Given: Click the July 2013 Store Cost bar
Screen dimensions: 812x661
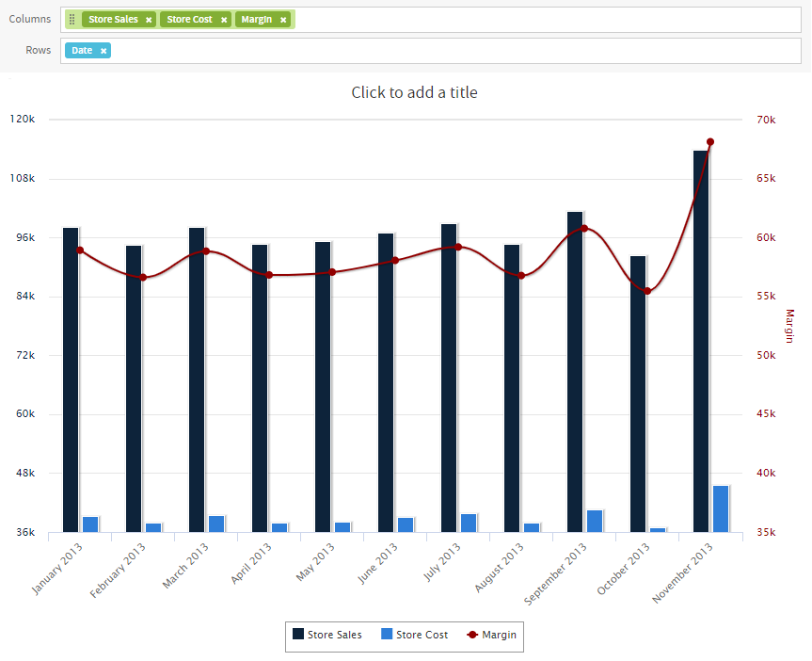Looking at the screenshot, I should tap(469, 524).
